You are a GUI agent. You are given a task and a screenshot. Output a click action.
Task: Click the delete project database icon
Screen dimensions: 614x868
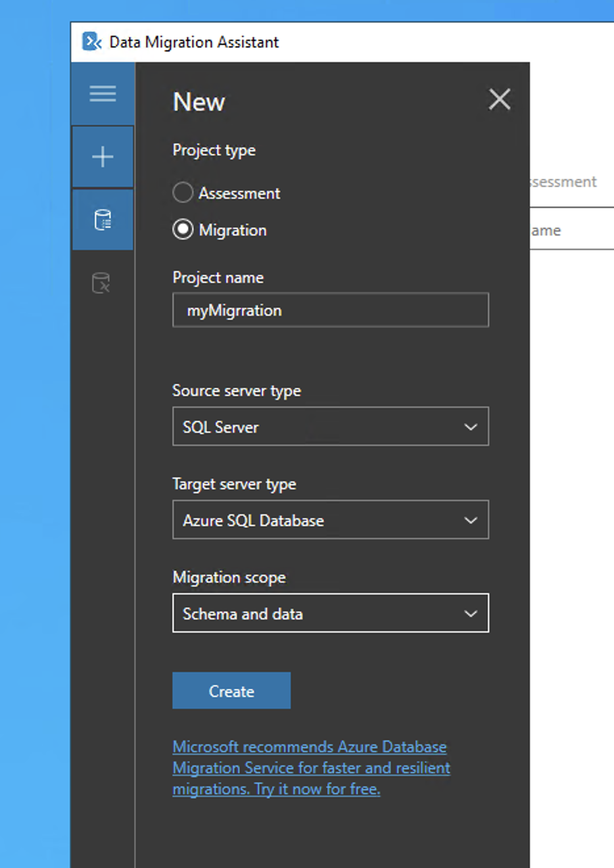[102, 283]
